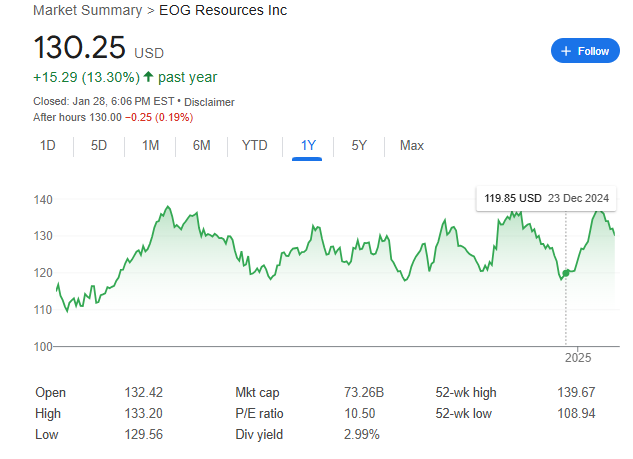Click the current price 130.25
Viewport: 633px width, 459px height.
80,47
